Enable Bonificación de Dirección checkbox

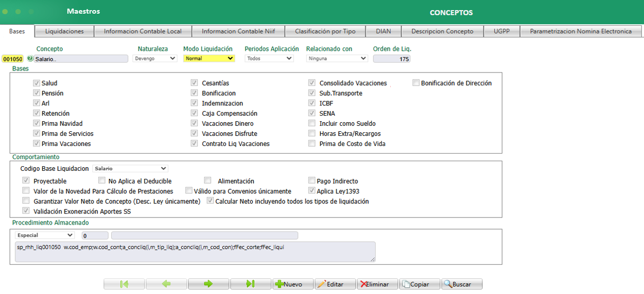pos(416,83)
